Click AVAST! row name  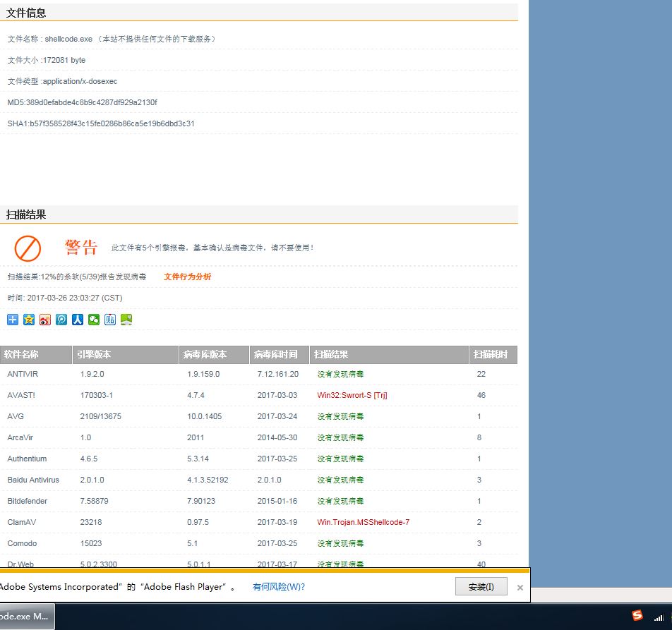point(21,395)
